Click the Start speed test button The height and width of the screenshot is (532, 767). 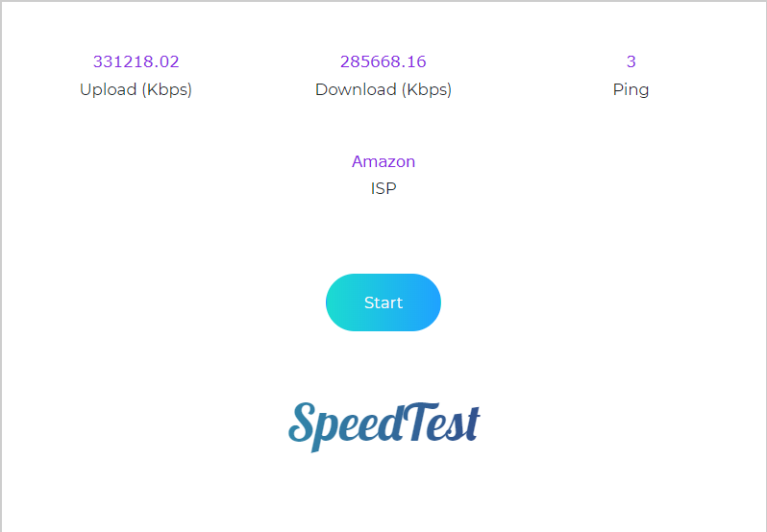point(383,302)
